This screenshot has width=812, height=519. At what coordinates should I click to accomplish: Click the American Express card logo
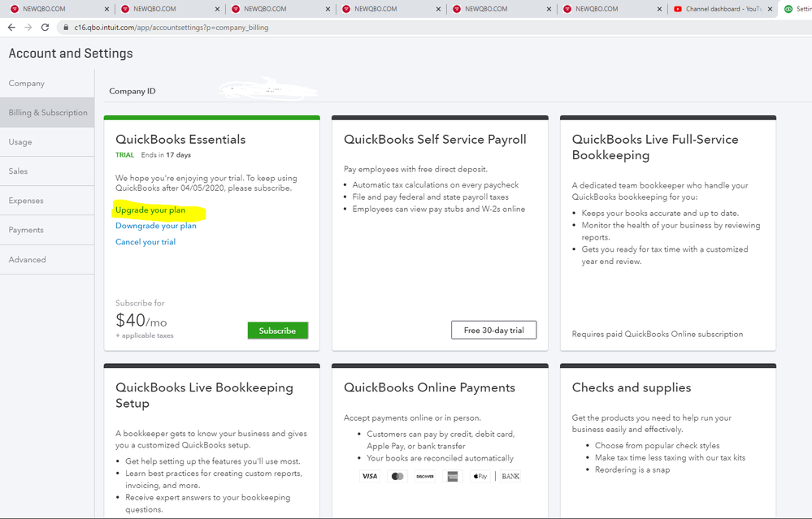coord(453,476)
